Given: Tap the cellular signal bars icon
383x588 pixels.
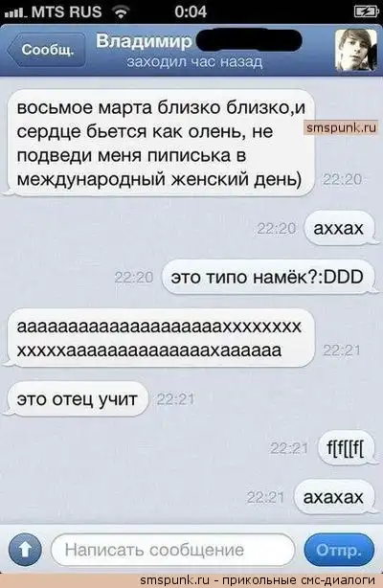Looking at the screenshot, I should [15, 13].
